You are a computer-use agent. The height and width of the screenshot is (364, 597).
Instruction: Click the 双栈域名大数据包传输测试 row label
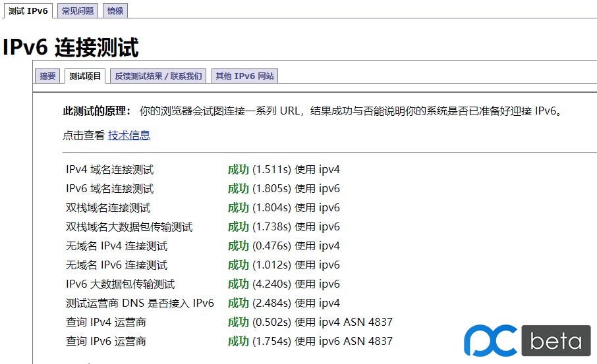pyautogui.click(x=129, y=227)
